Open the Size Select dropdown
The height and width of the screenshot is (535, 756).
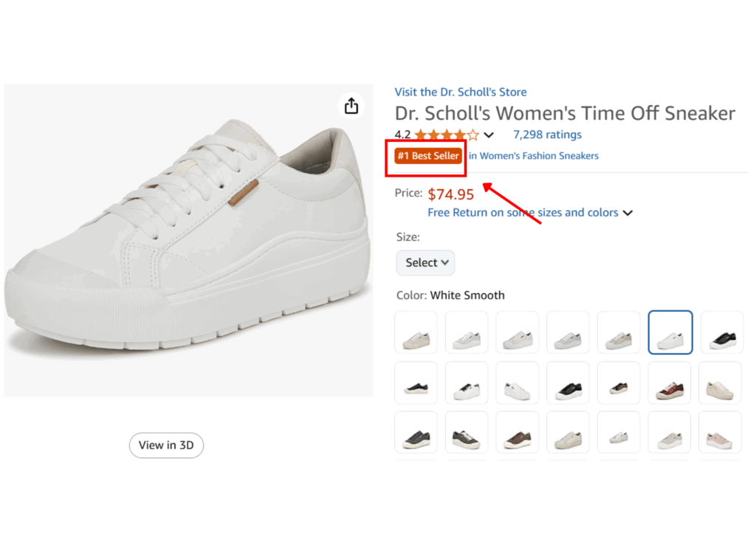pos(425,262)
